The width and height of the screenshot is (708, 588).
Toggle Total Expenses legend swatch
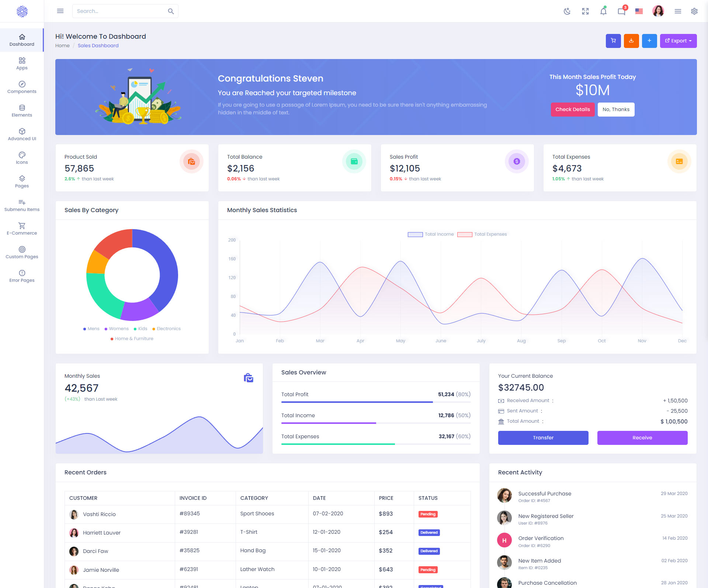(x=465, y=234)
